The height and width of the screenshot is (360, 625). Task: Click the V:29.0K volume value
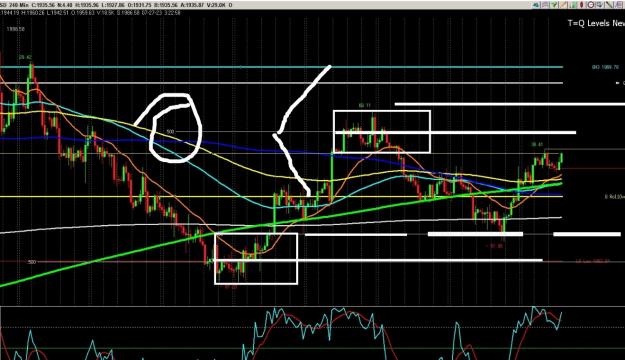(x=216, y=5)
